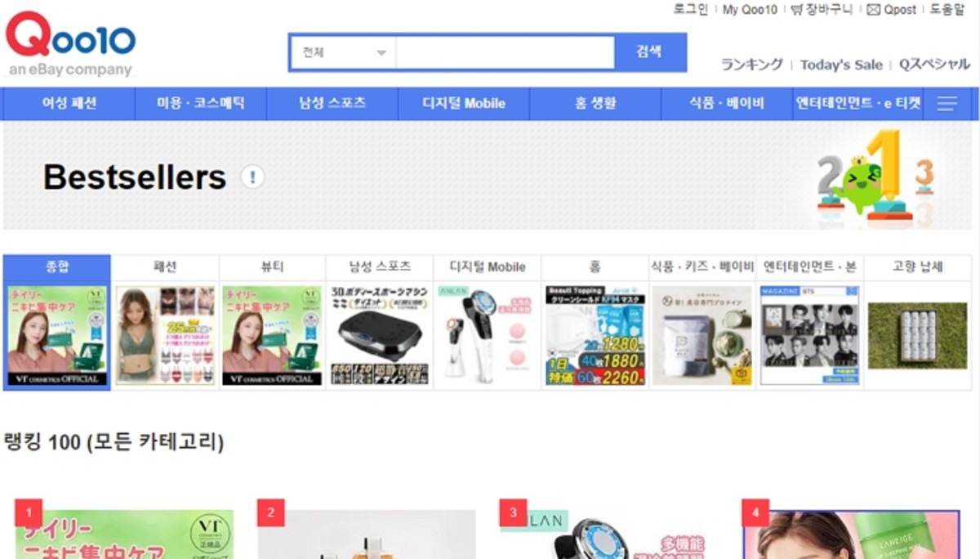The height and width of the screenshot is (559, 980).
Task: Click the green mascot ranking podium graphic
Action: point(875,180)
